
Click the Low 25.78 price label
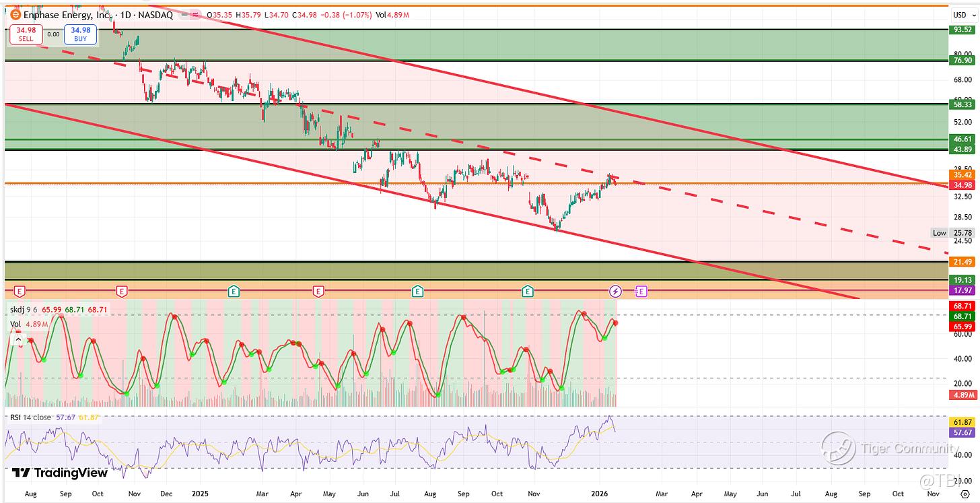pyautogui.click(x=952, y=233)
